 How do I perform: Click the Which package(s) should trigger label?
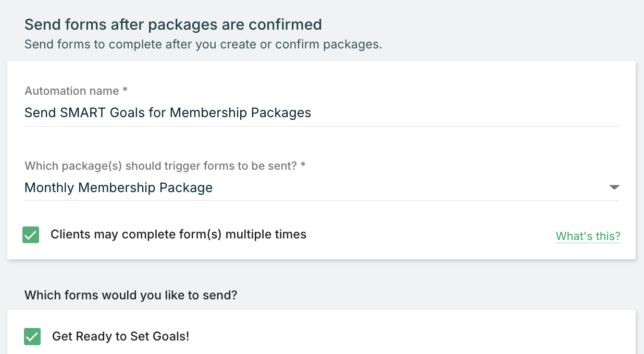pyautogui.click(x=160, y=166)
